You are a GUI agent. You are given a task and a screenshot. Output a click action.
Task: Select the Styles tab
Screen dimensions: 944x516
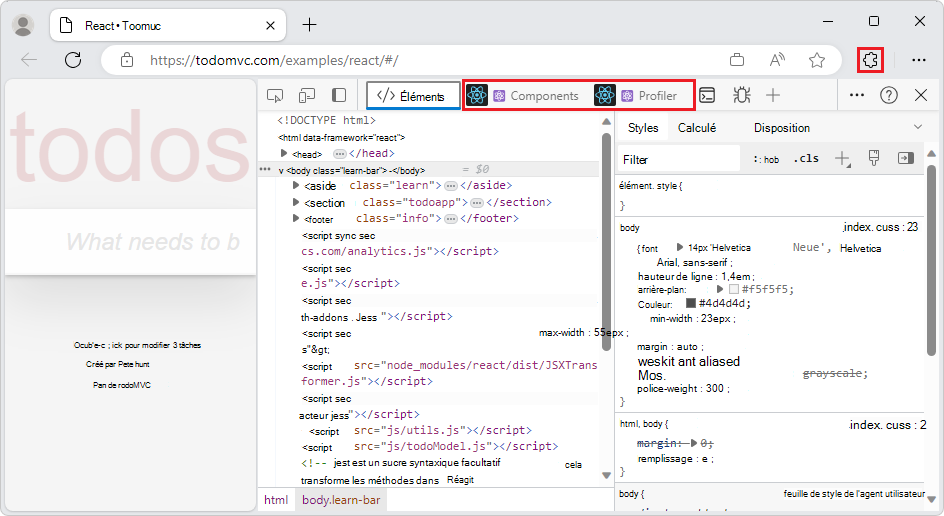point(643,128)
